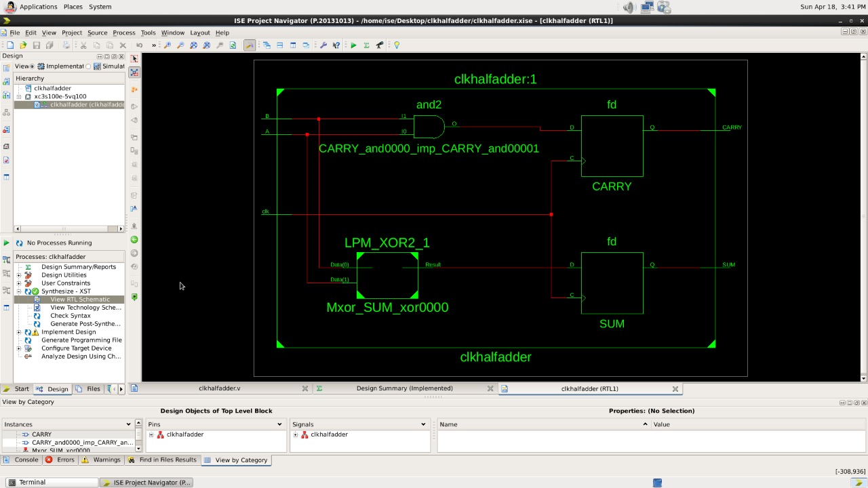The height and width of the screenshot is (488, 868).
Task: Select the pointer tool beside the schematic
Action: tap(134, 58)
